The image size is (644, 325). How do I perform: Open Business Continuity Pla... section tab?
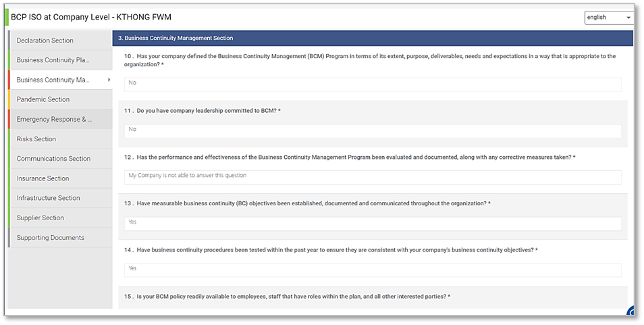pos(60,60)
